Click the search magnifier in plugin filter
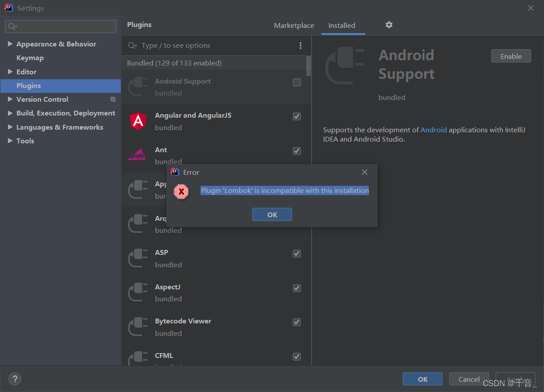This screenshot has height=392, width=544. [x=132, y=46]
